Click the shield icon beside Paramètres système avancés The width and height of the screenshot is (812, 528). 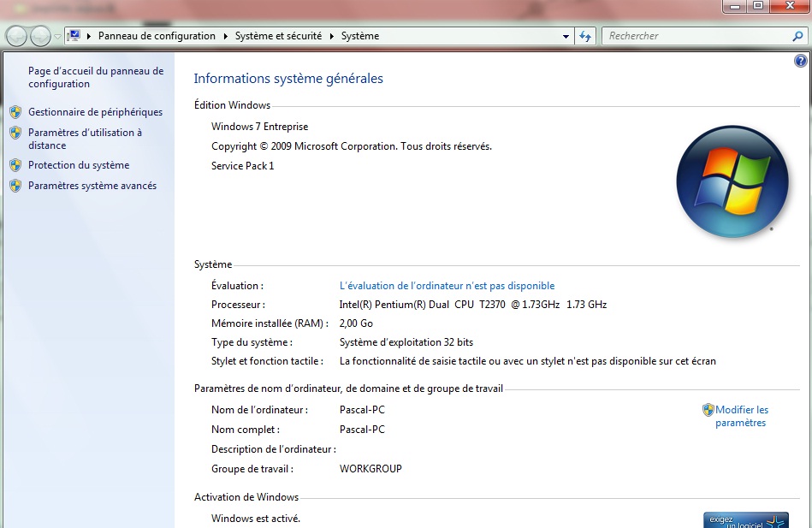tap(15, 186)
